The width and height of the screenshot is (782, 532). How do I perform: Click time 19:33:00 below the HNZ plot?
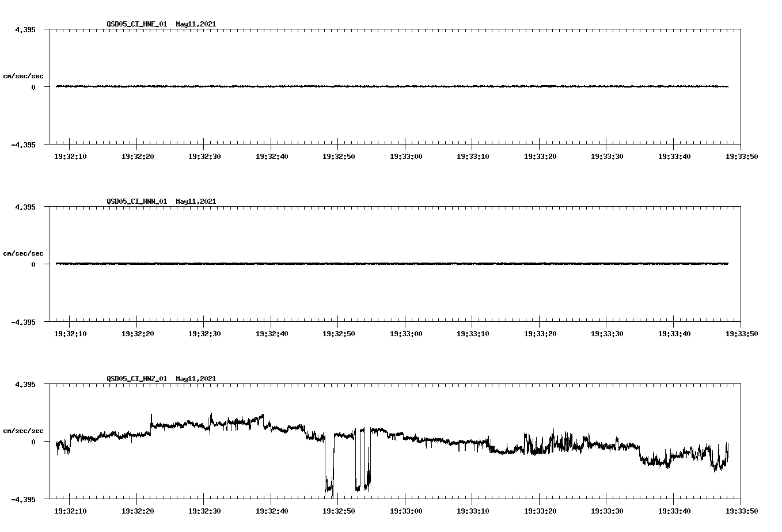click(x=406, y=511)
